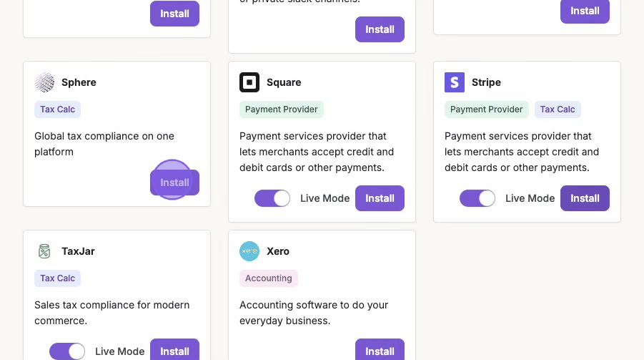Screen dimensions: 644x360
Task: Click the Tax Calc tag on TaxJar
Action: pyautogui.click(x=57, y=278)
